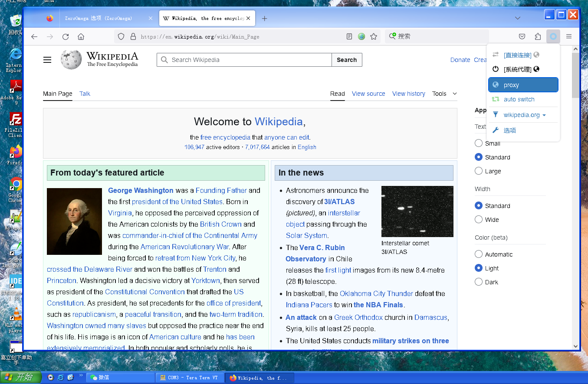
Task: Select Light color mode
Action: [479, 268]
